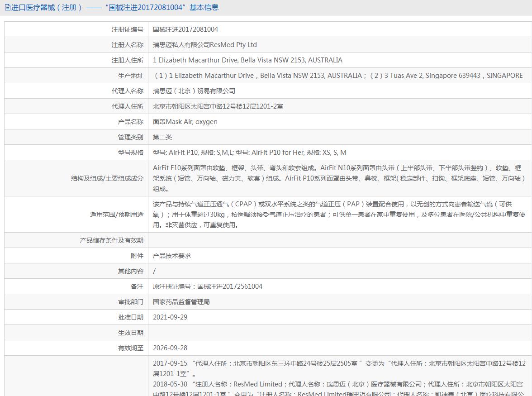Click the AirFit P10 model specification text

pos(250,153)
